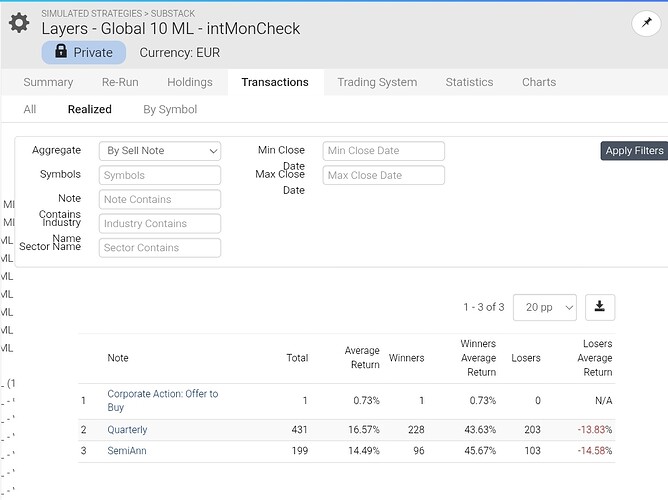
Task: Click the download results icon
Action: [600, 307]
